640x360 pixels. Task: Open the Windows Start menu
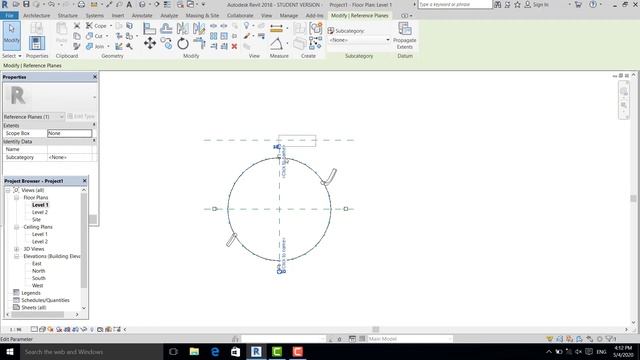[9, 351]
